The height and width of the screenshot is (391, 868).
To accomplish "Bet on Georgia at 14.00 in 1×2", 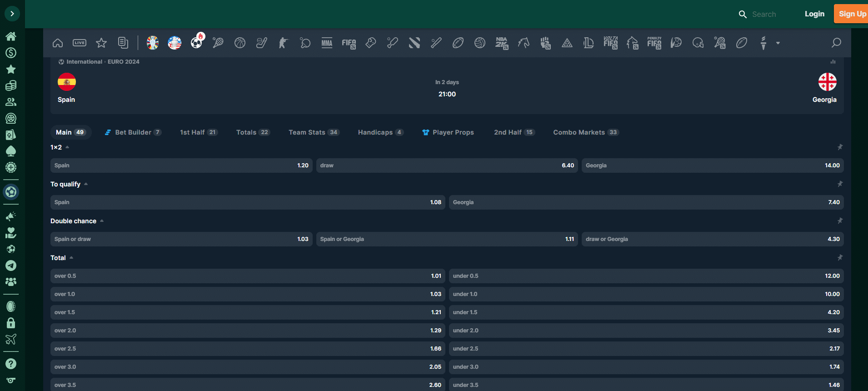I will click(713, 165).
